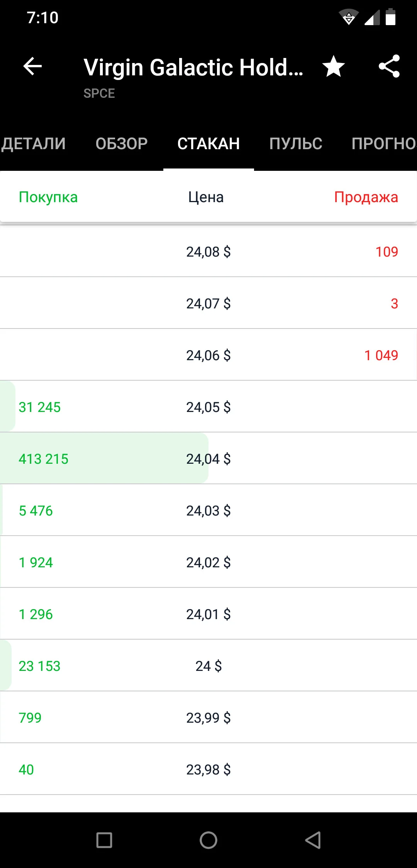Open the ПРОГНОЗ tab
417x868 pixels.
click(384, 144)
